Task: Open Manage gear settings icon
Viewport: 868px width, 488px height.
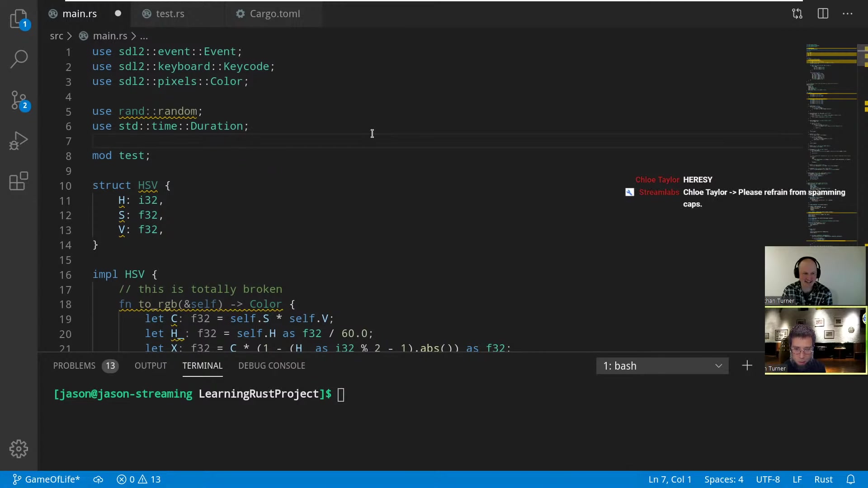Action: pos(19,449)
